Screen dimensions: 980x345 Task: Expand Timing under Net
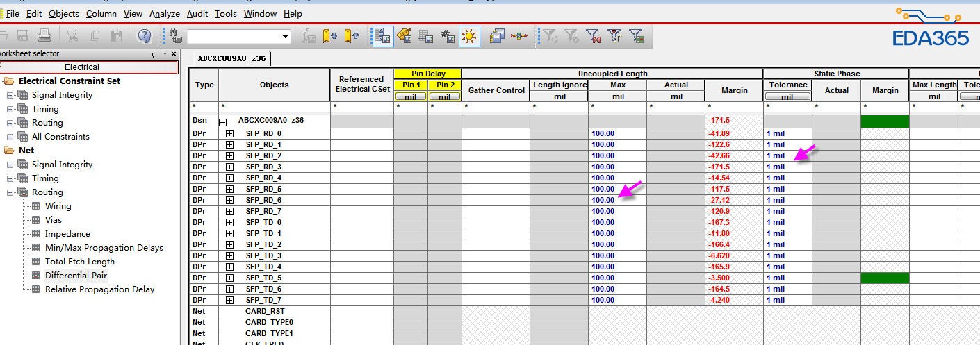coord(10,178)
